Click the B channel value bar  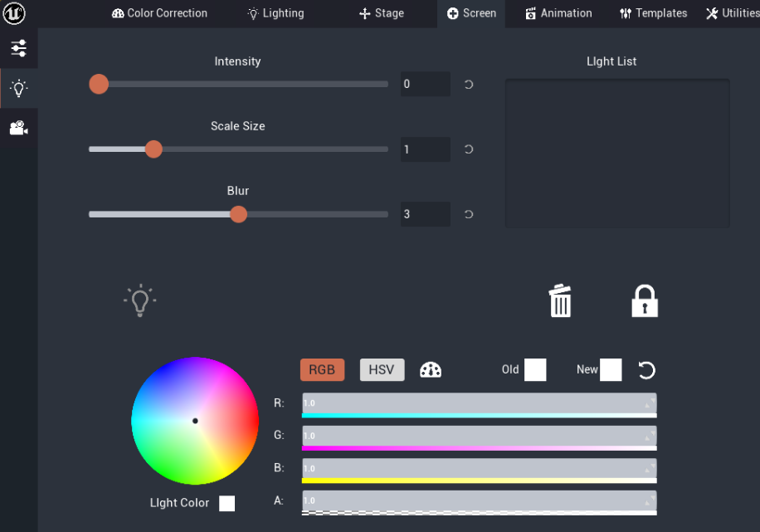tap(480, 468)
